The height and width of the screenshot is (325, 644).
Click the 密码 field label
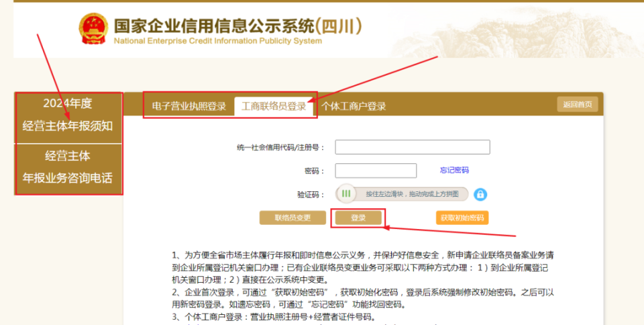pos(315,171)
